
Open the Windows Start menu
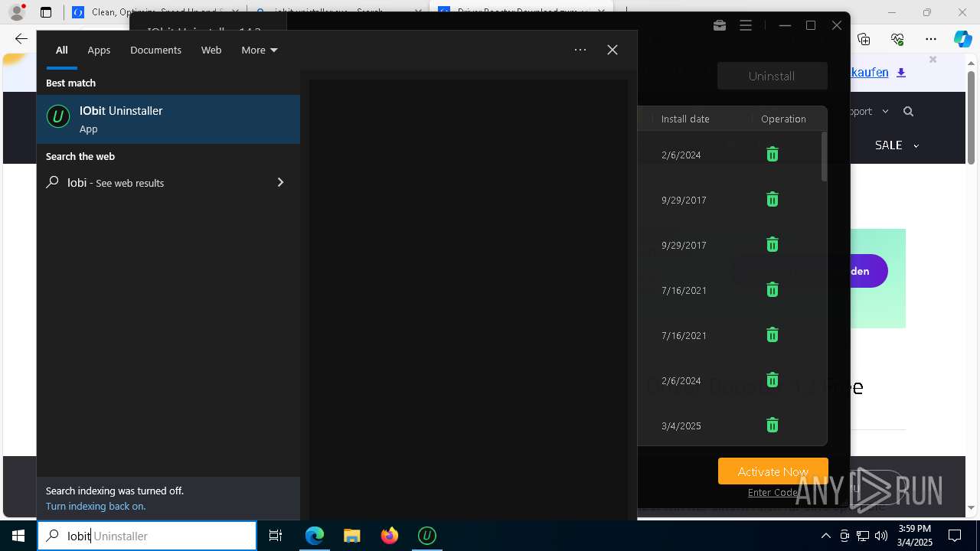coord(18,536)
